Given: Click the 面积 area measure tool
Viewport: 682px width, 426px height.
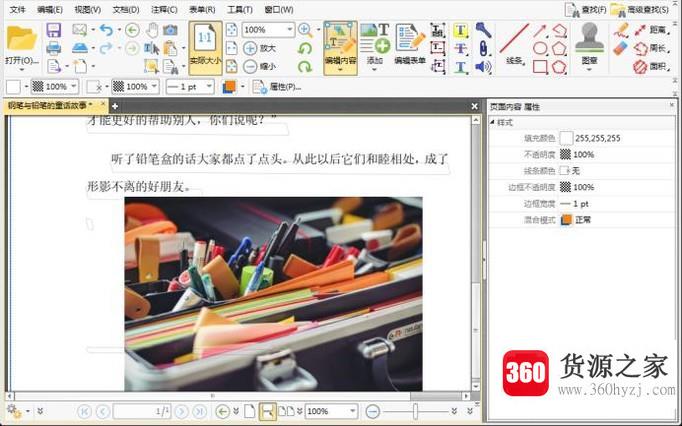Looking at the screenshot, I should pos(650,67).
